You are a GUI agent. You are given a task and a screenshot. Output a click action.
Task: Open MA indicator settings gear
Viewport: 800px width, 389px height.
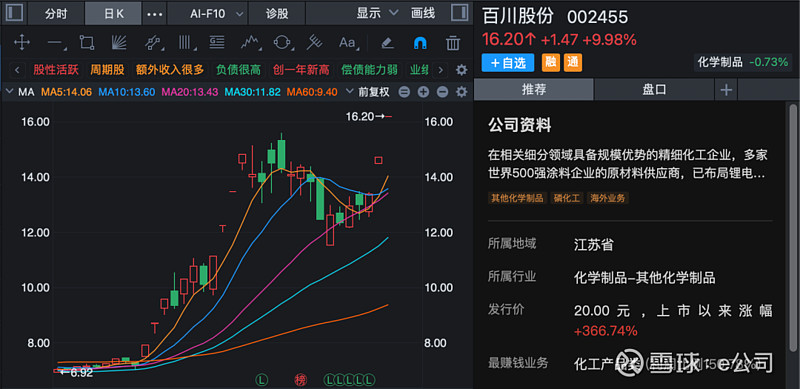pyautogui.click(x=461, y=92)
